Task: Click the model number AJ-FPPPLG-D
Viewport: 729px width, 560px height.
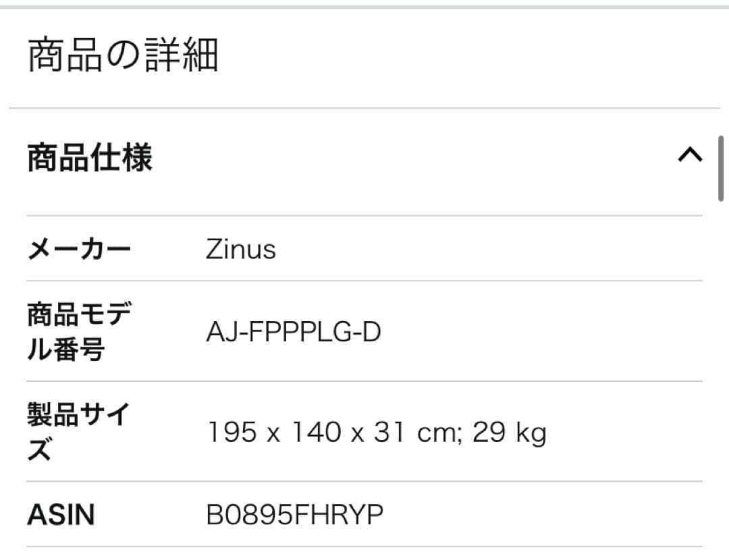Action: (x=293, y=332)
